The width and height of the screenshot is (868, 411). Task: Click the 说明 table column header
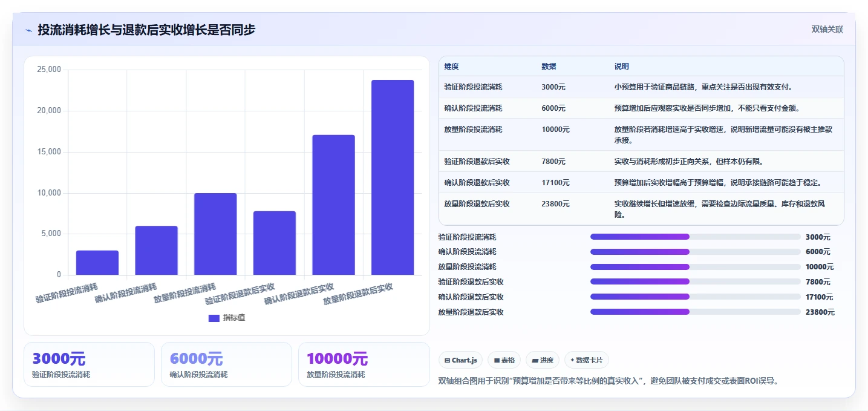622,67
